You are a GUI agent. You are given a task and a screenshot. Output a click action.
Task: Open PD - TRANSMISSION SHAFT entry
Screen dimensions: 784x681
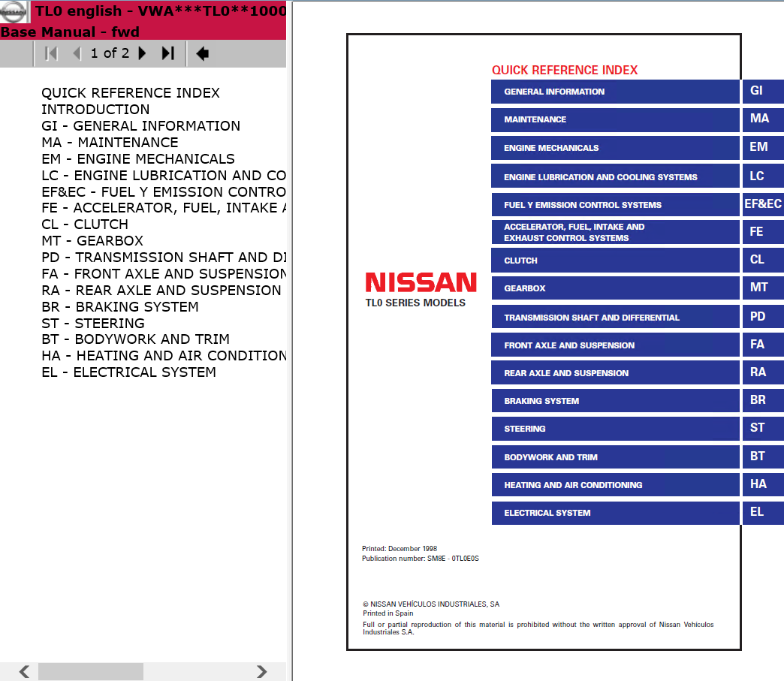[164, 258]
